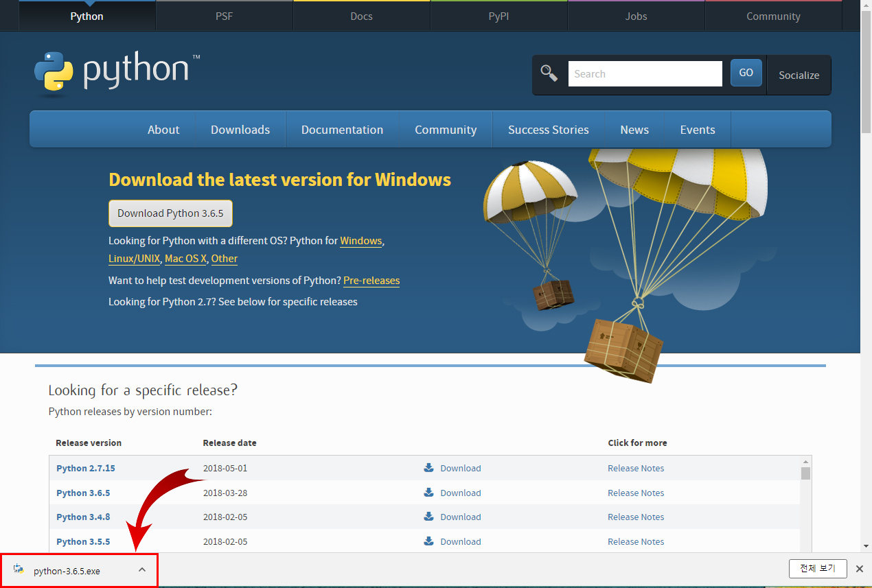Open the Documentation menu
872x588 pixels.
click(x=342, y=130)
